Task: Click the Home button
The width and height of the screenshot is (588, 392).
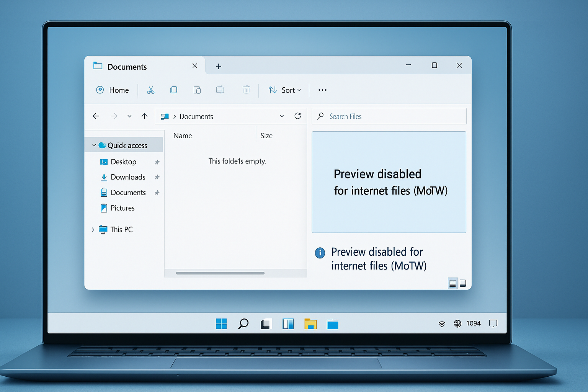Action: (x=113, y=90)
